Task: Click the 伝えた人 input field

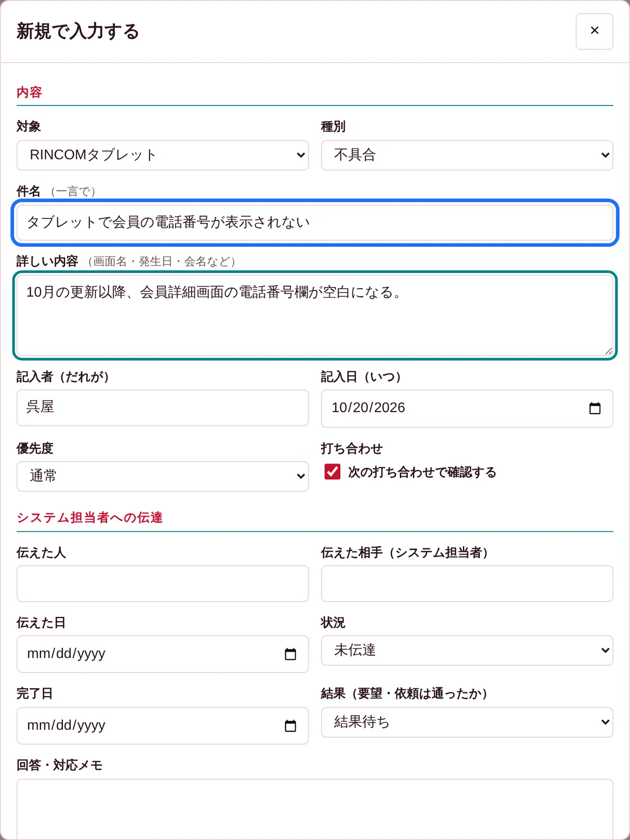Action: click(x=163, y=584)
